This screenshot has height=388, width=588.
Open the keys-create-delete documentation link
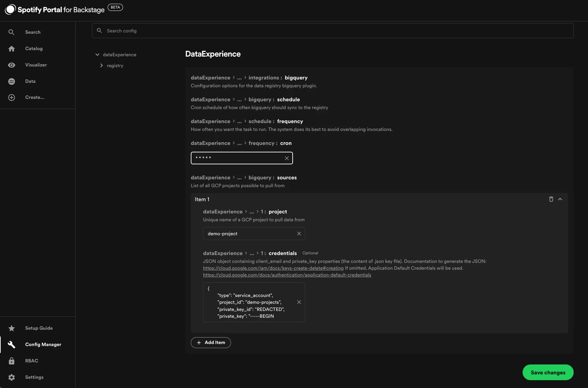(x=273, y=268)
